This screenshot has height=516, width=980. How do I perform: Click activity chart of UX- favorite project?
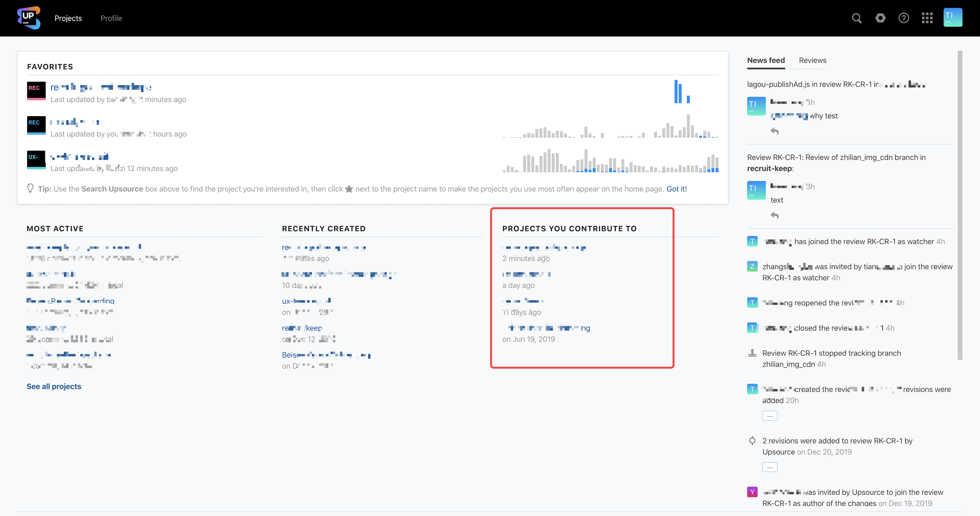pos(610,161)
